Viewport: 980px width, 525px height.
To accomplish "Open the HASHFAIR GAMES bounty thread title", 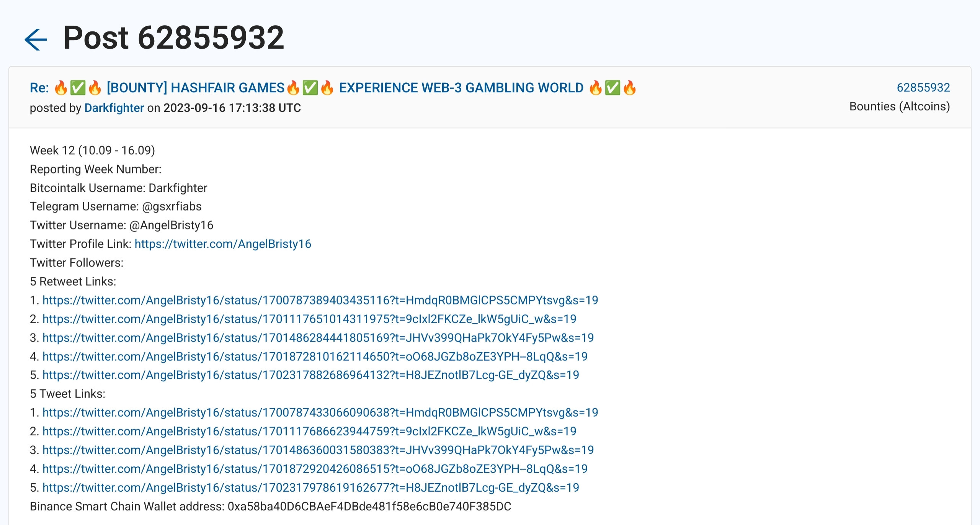I will 333,88.
